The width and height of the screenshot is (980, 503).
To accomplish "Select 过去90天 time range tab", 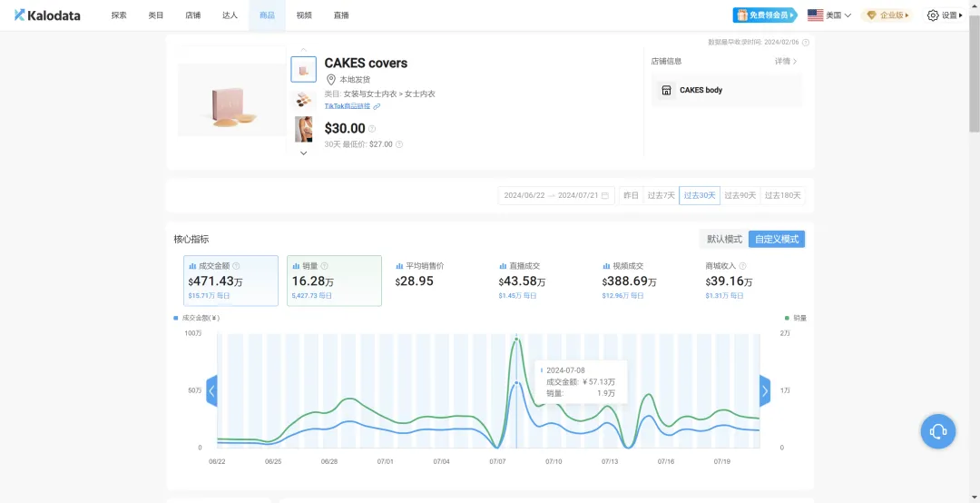I will pos(740,195).
